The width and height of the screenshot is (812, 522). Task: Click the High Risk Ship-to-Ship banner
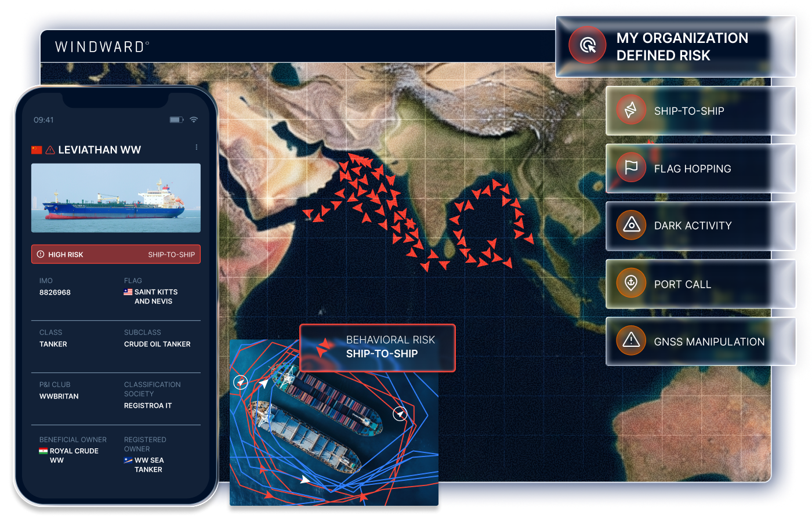pyautogui.click(x=116, y=255)
